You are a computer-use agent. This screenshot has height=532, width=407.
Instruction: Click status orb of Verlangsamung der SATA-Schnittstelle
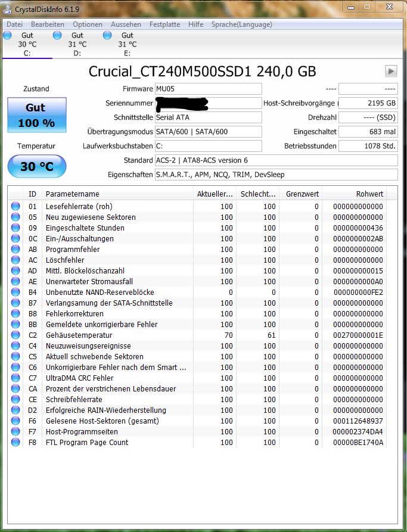point(15,303)
